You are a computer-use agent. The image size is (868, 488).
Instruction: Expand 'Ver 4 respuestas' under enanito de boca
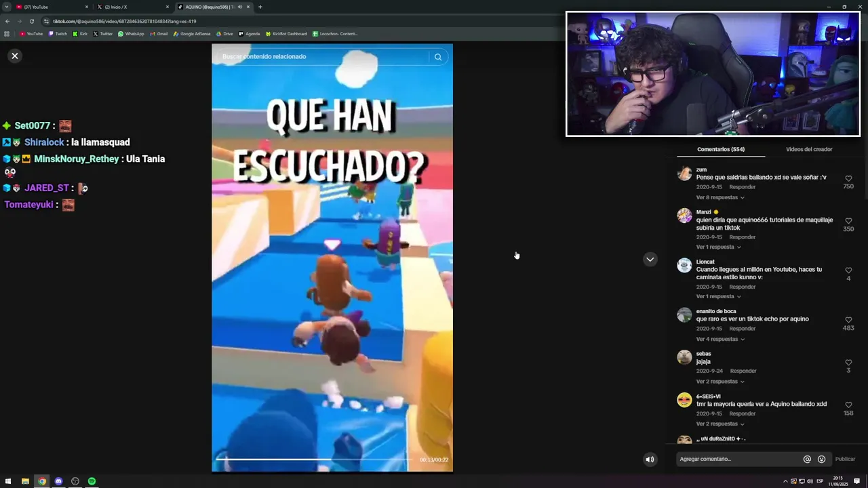(x=720, y=339)
